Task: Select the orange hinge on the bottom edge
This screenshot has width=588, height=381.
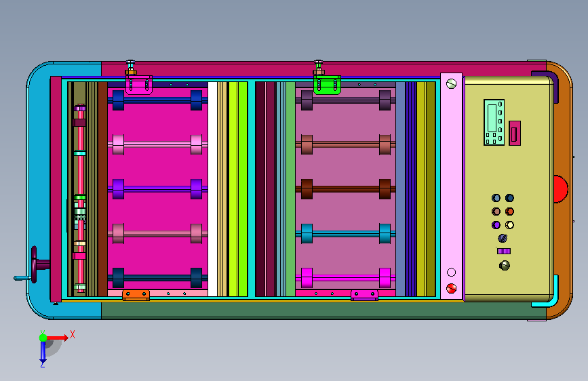Action: (136, 295)
